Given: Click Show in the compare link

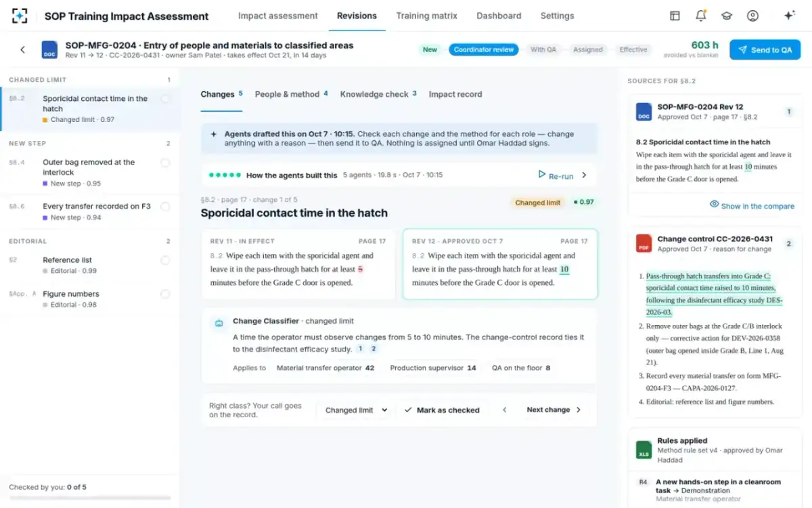Looking at the screenshot, I should click(758, 206).
